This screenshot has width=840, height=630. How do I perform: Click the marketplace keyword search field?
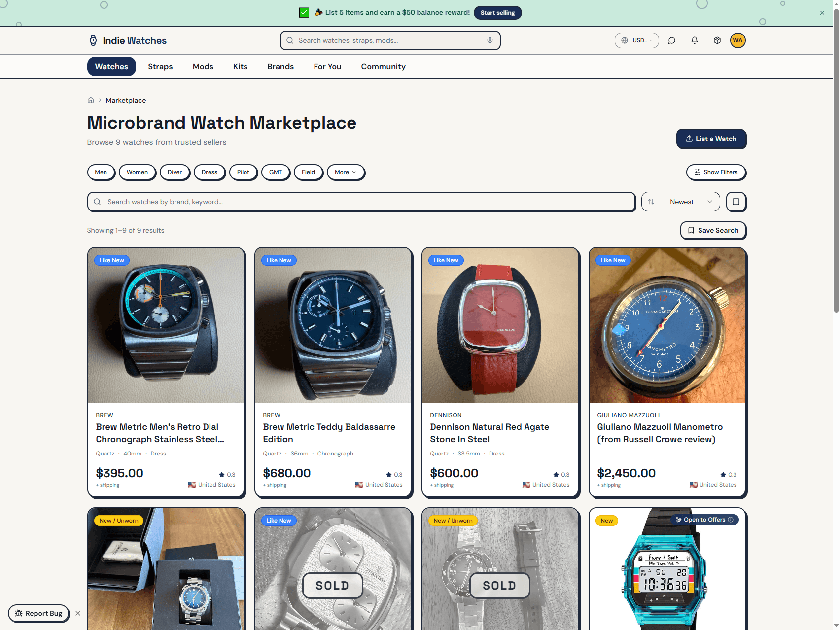pyautogui.click(x=361, y=202)
